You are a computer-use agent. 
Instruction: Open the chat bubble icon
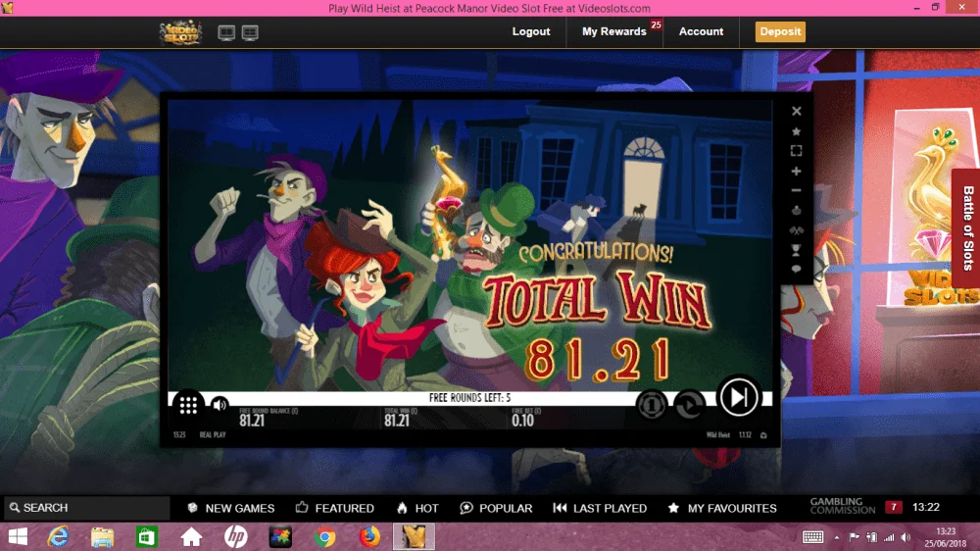point(796,269)
